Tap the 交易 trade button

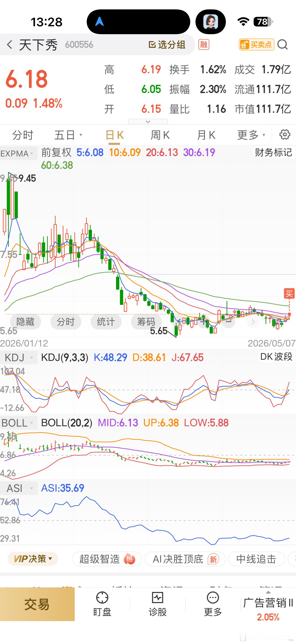pos(37,604)
